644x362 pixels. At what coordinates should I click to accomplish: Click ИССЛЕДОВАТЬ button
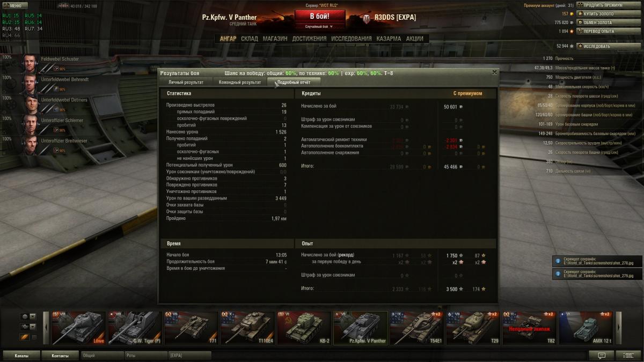click(609, 46)
